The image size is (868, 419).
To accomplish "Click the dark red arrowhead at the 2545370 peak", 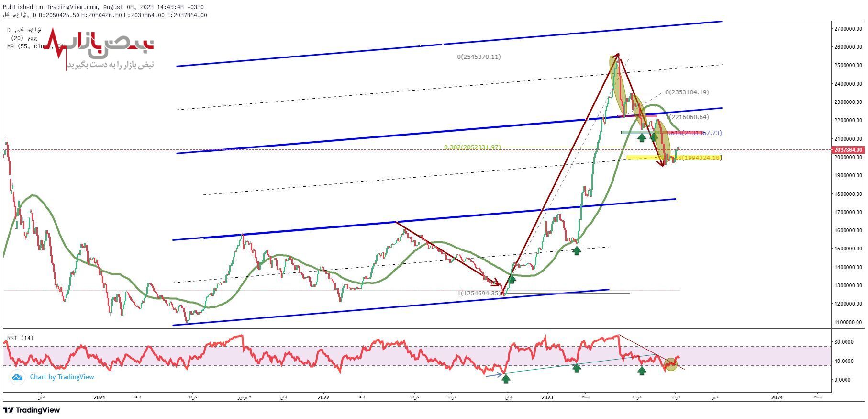I will coord(616,56).
